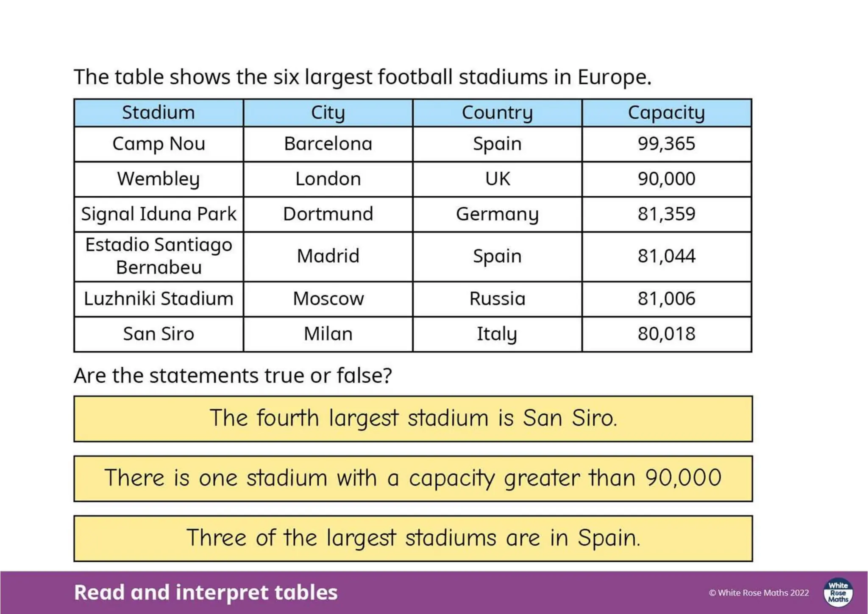Select the San Siro statement box
Image resolution: width=868 pixels, height=614 pixels.
tap(413, 419)
